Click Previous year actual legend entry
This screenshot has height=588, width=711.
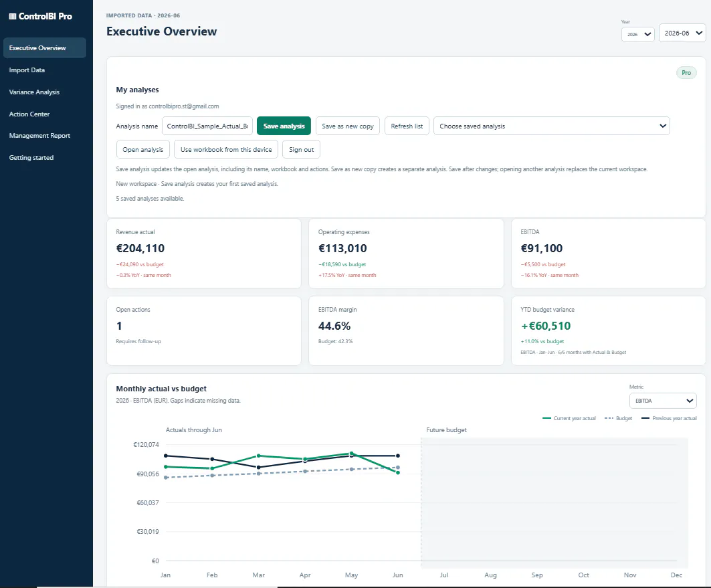pos(669,419)
